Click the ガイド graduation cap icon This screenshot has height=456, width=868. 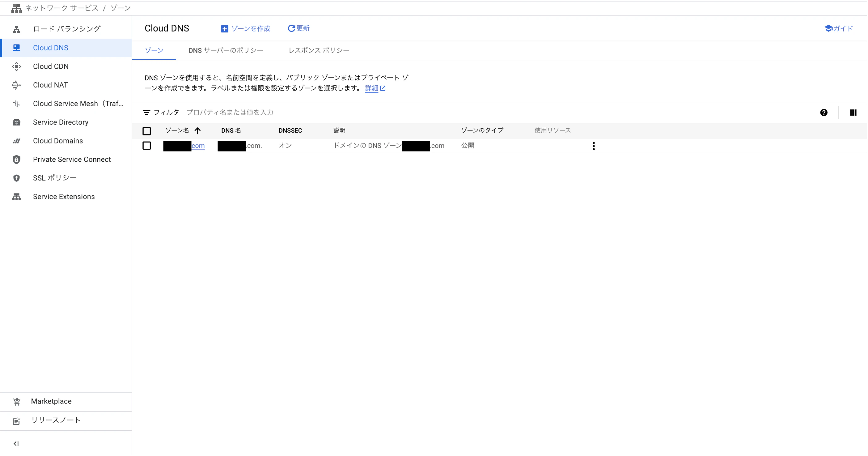828,29
